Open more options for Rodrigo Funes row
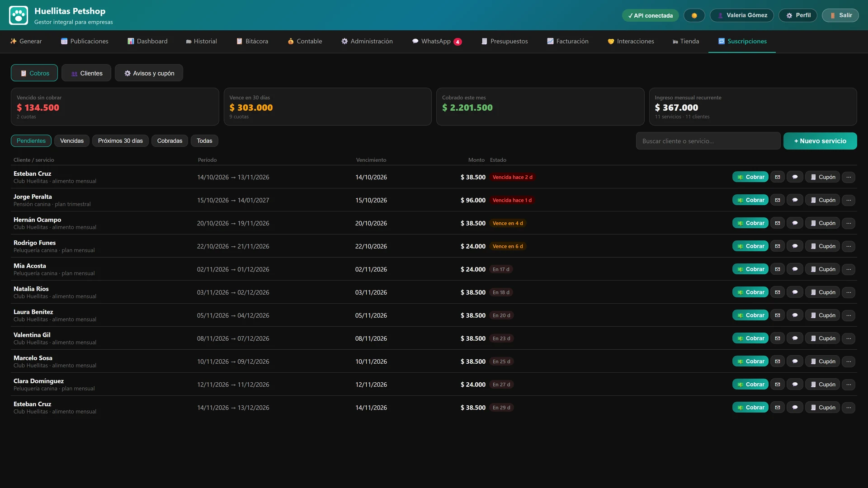This screenshot has width=868, height=488. pos(849,246)
